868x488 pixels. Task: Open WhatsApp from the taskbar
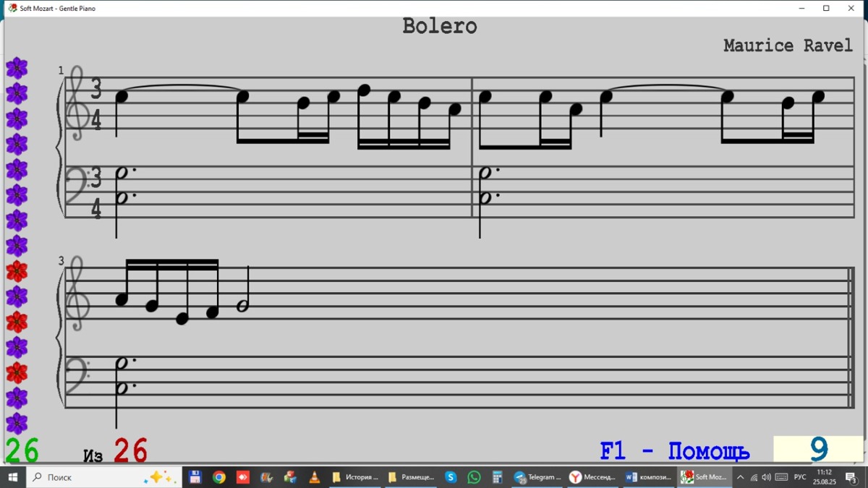point(474,477)
